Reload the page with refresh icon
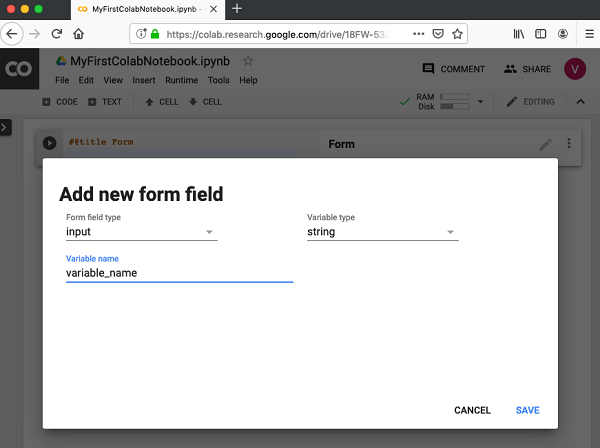 tap(57, 34)
